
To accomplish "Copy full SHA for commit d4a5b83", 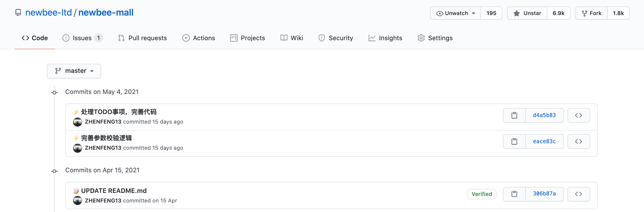I will [514, 115].
